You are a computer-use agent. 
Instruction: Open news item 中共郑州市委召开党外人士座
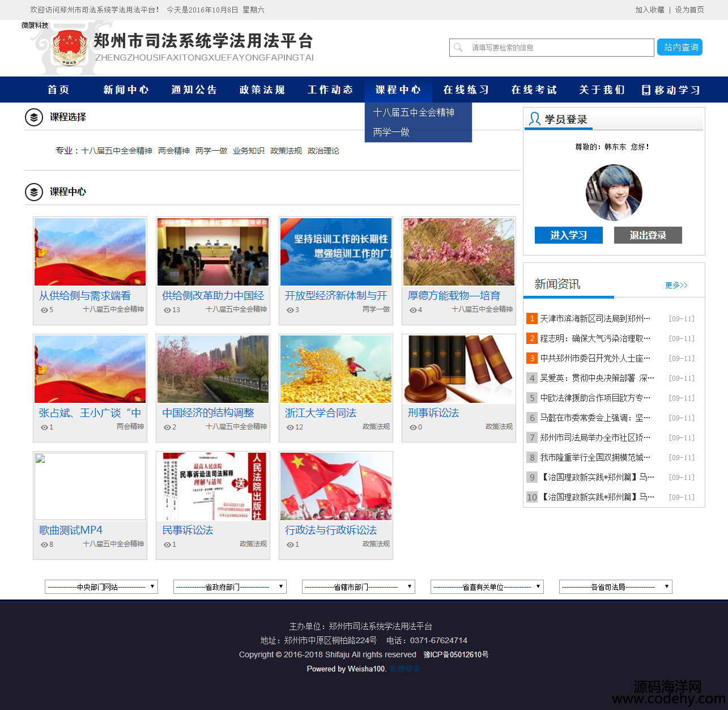point(595,358)
